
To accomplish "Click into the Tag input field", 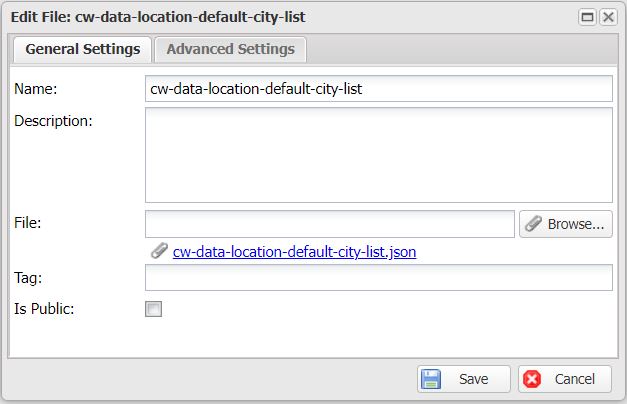I will (x=378, y=278).
